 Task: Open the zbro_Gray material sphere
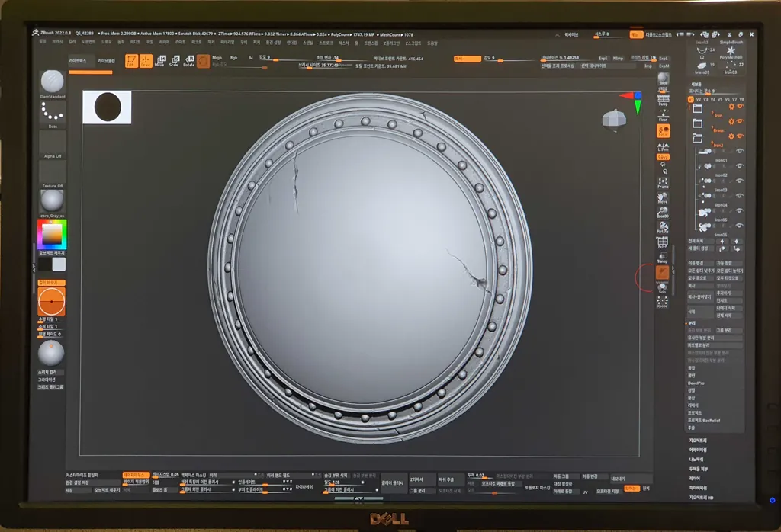(53, 201)
